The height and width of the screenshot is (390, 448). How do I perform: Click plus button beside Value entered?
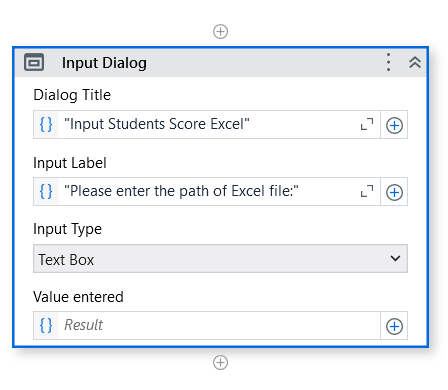[x=394, y=326]
